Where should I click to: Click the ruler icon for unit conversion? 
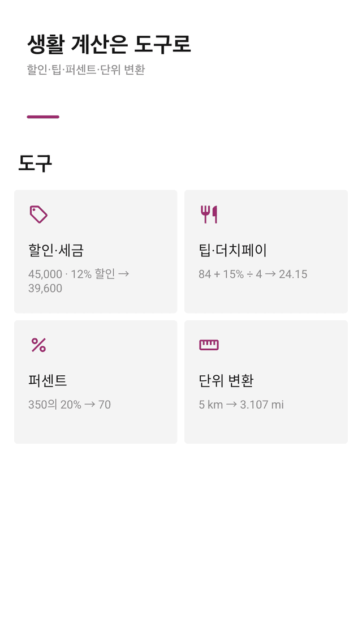click(209, 345)
